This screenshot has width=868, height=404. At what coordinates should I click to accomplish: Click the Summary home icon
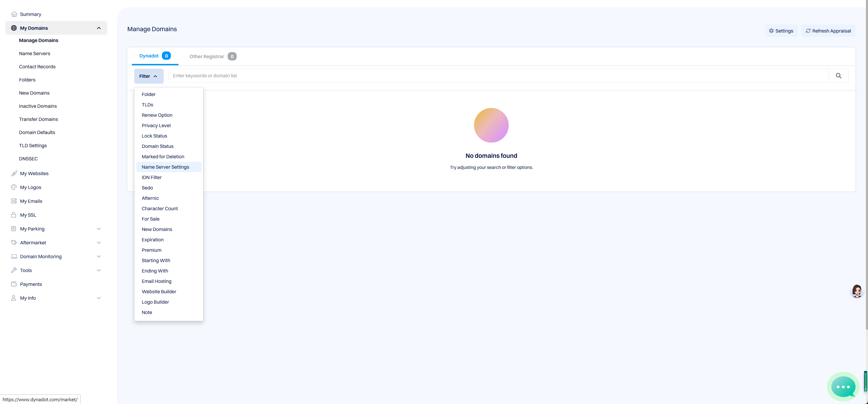(x=14, y=14)
